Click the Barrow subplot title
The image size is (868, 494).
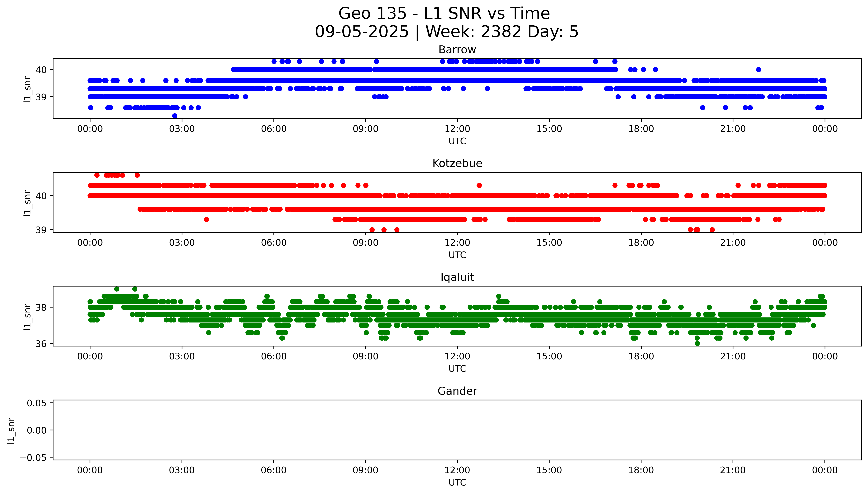tap(457, 50)
